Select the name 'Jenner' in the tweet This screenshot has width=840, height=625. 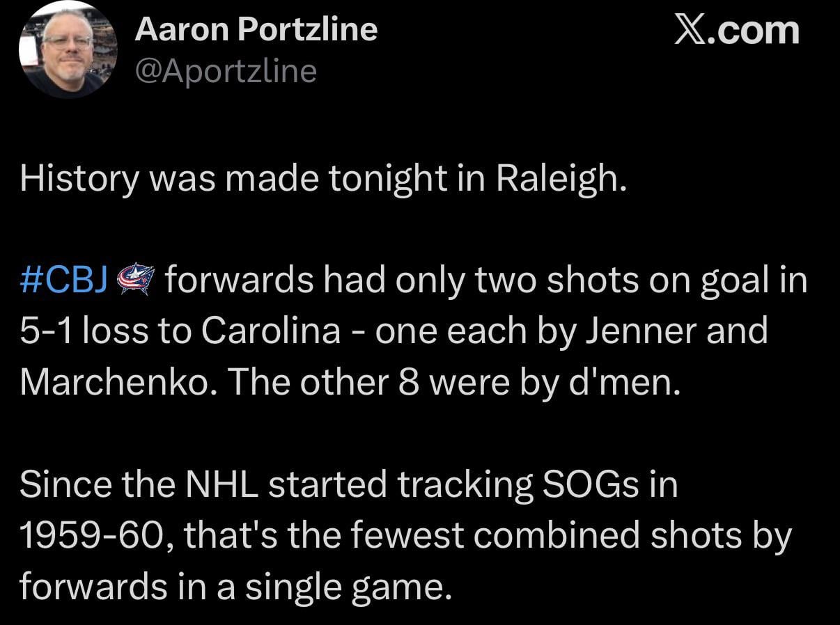[642, 331]
